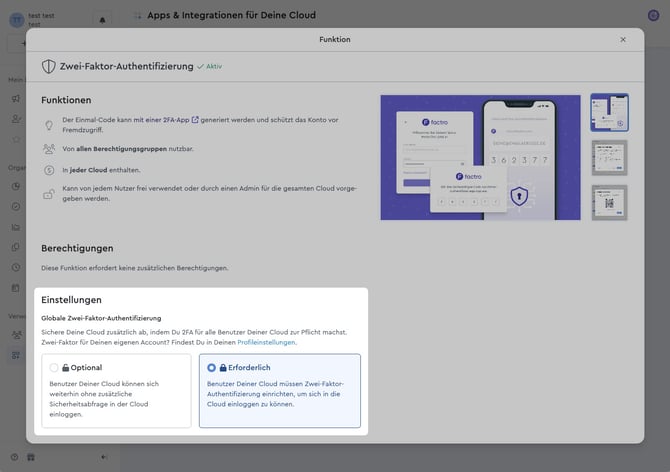Open the Profileinstellungen link
This screenshot has height=472, width=670.
point(267,342)
